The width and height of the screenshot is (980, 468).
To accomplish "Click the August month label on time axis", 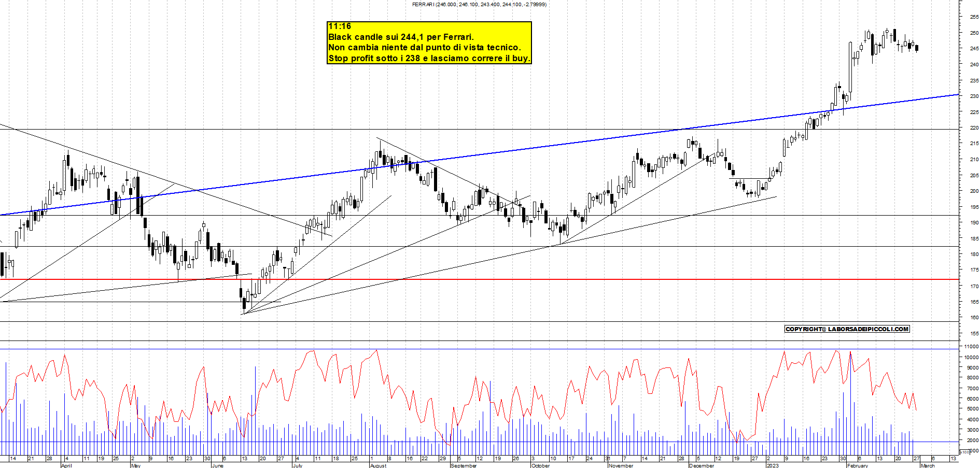I will point(379,465).
